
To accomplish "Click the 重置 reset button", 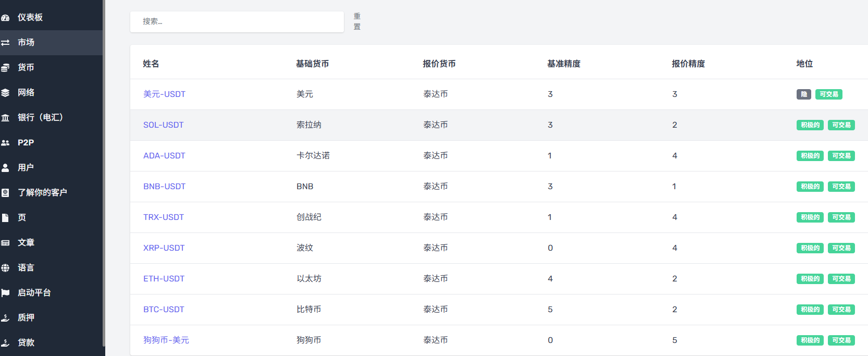I will pyautogui.click(x=357, y=22).
